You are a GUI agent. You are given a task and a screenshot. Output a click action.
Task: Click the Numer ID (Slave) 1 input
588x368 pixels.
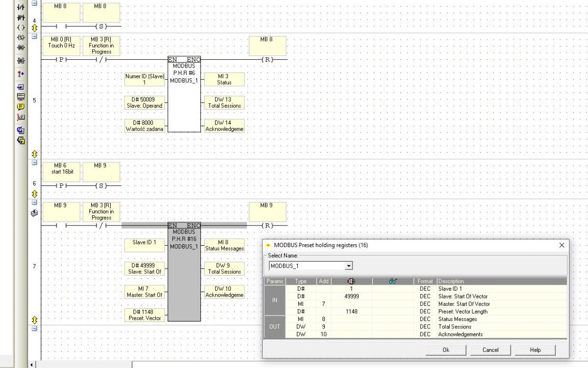click(144, 79)
